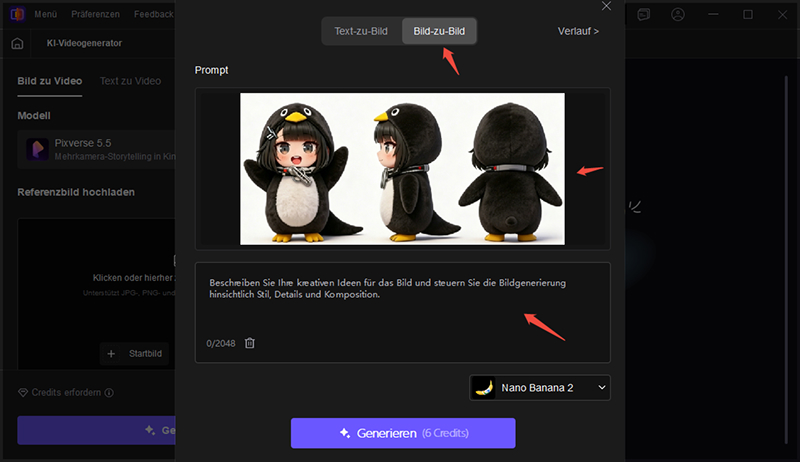Click the penguin reference image thumbnail

[402, 168]
